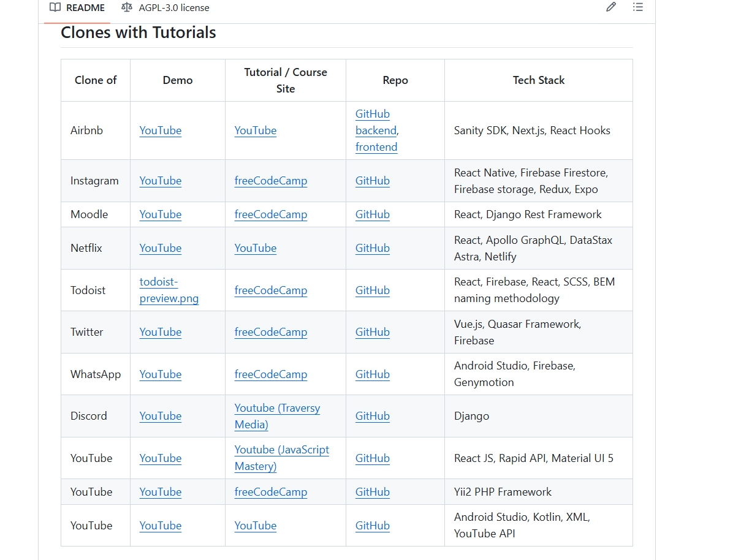Switch to the AGPL-3.0 license tab

click(x=165, y=8)
